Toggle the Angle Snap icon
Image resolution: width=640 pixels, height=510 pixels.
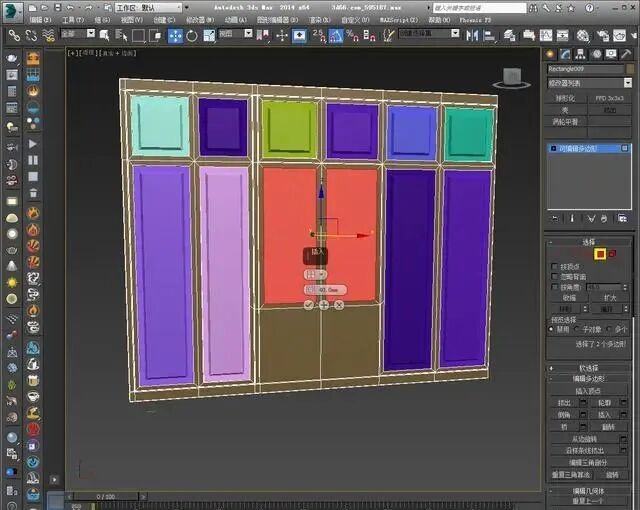[x=336, y=36]
